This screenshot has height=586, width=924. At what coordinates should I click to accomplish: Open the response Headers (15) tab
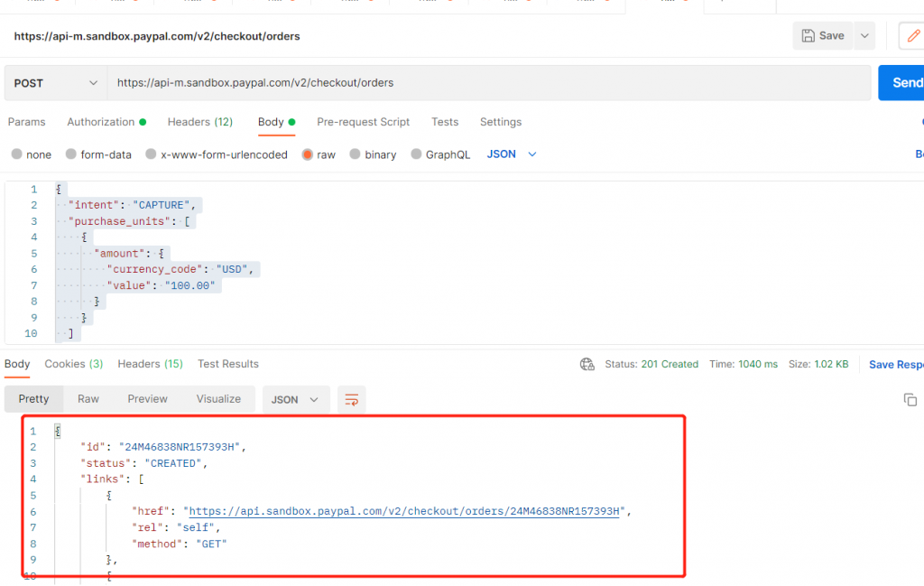coord(151,365)
